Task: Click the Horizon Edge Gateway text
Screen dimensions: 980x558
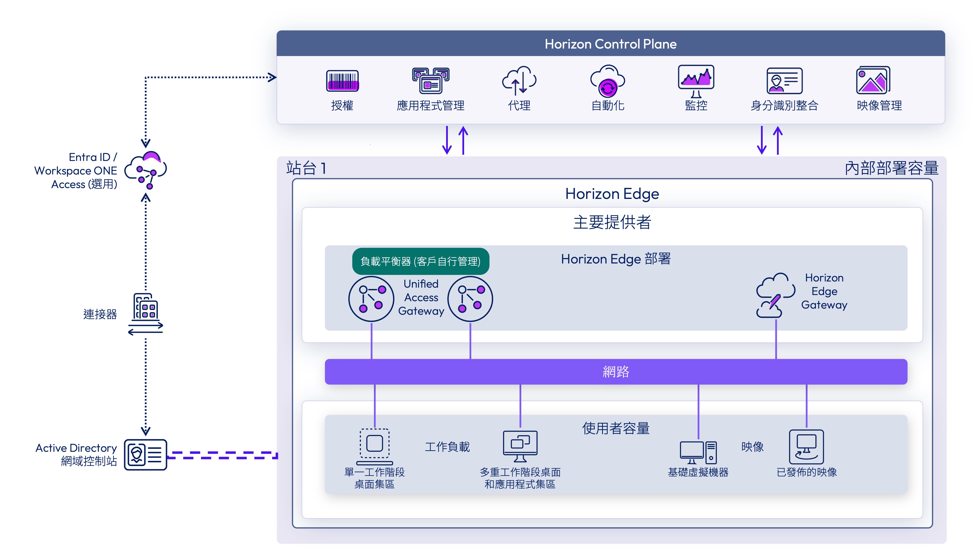Action: point(824,291)
